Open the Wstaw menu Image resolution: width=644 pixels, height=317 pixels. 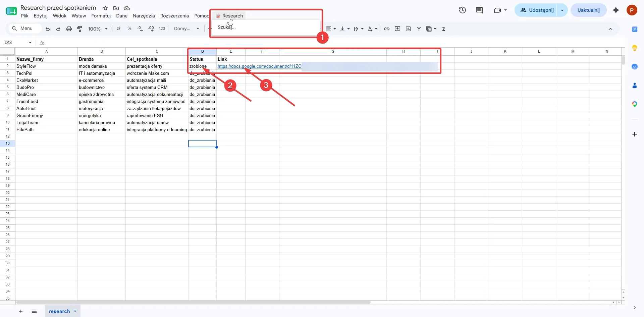[79, 16]
